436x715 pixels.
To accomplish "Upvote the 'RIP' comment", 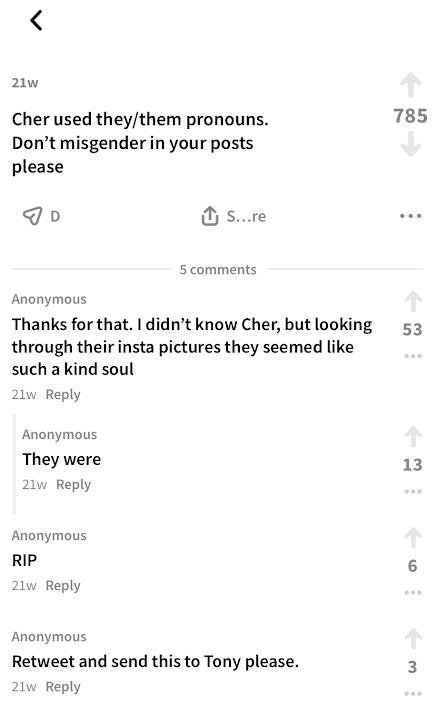I will click(x=413, y=538).
